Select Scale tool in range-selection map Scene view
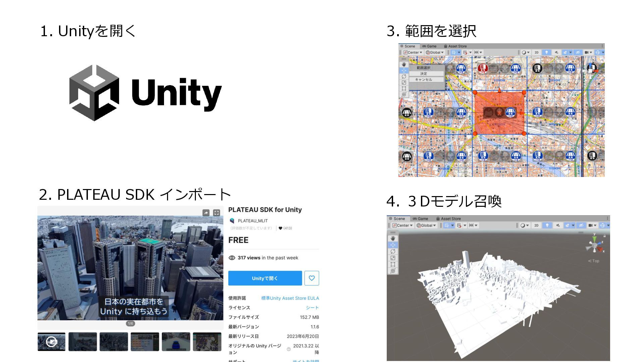 [404, 82]
